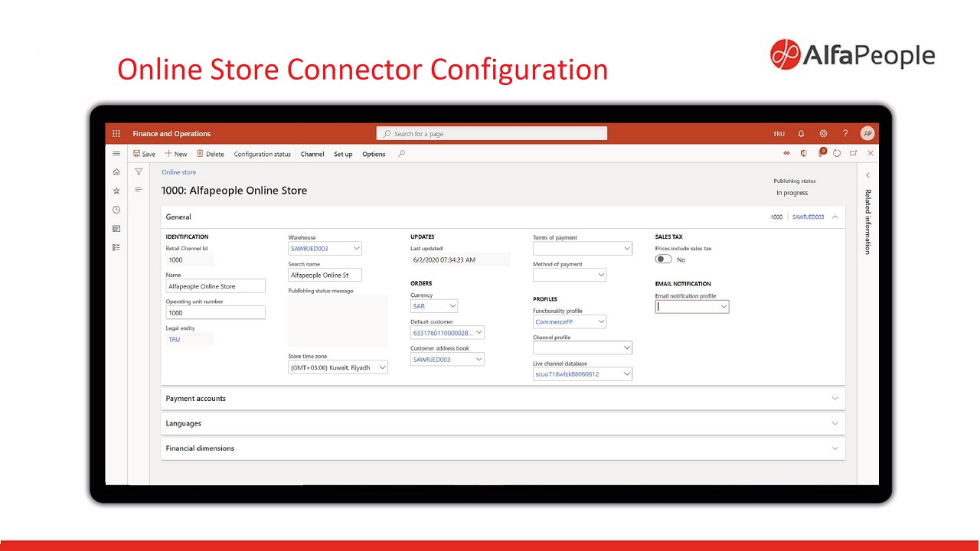
Task: Expand the Financial dimensions section
Action: point(503,448)
